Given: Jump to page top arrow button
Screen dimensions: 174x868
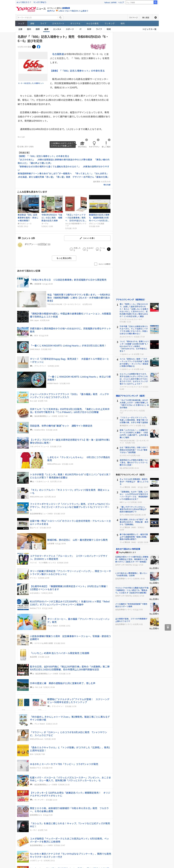Looking at the screenshot, I should 168,627.
